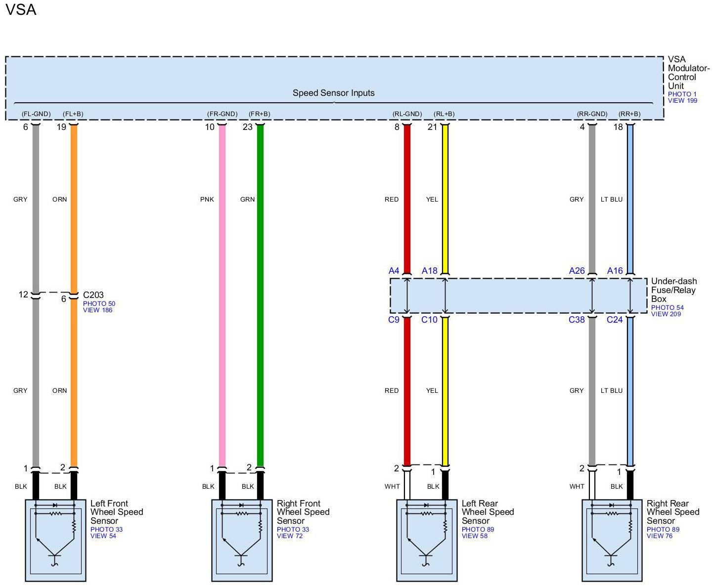715x588 pixels.
Task: Click the VIEW 186 connector link
Action: coord(98,310)
